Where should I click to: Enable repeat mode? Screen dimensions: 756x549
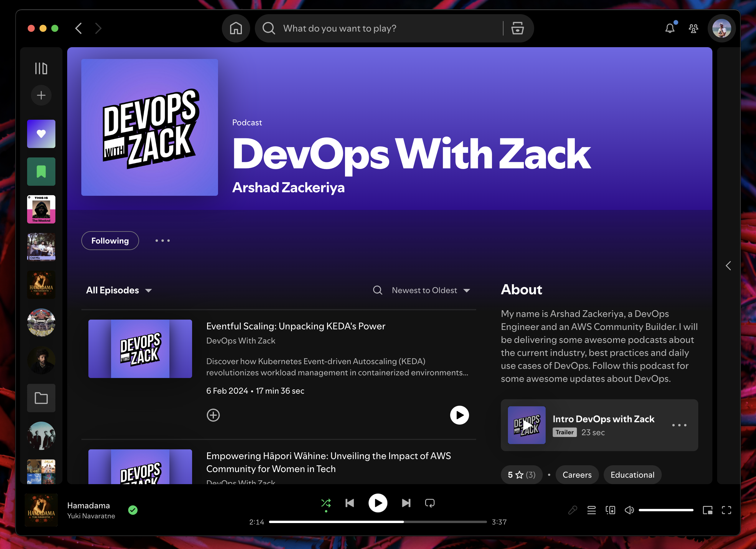pyautogui.click(x=430, y=503)
